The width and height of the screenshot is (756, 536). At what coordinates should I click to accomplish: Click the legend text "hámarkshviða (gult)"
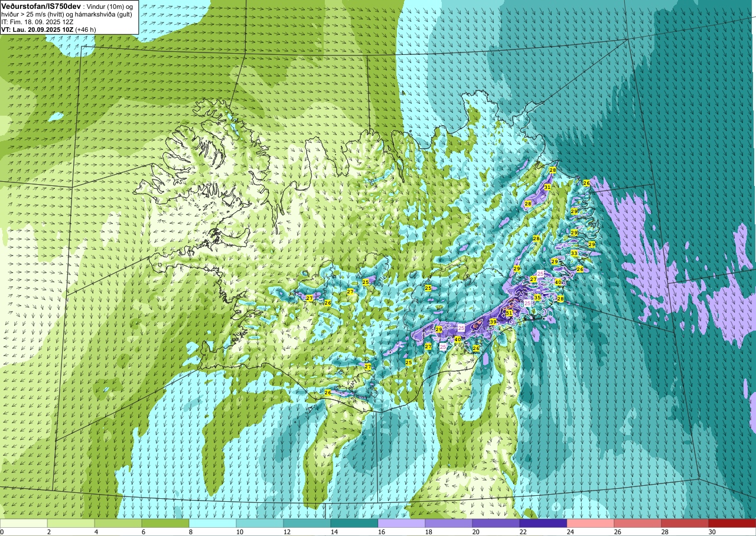(102, 14)
